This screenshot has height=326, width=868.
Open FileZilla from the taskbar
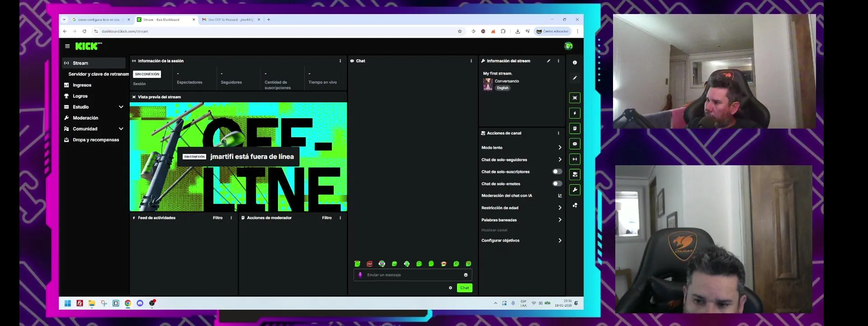click(x=80, y=303)
